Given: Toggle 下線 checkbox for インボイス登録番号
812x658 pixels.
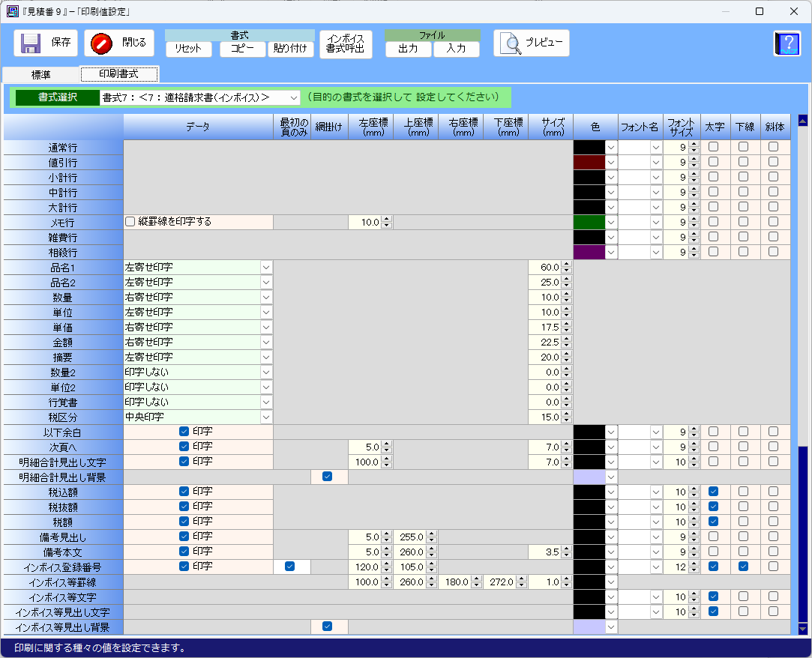Looking at the screenshot, I should tap(744, 567).
